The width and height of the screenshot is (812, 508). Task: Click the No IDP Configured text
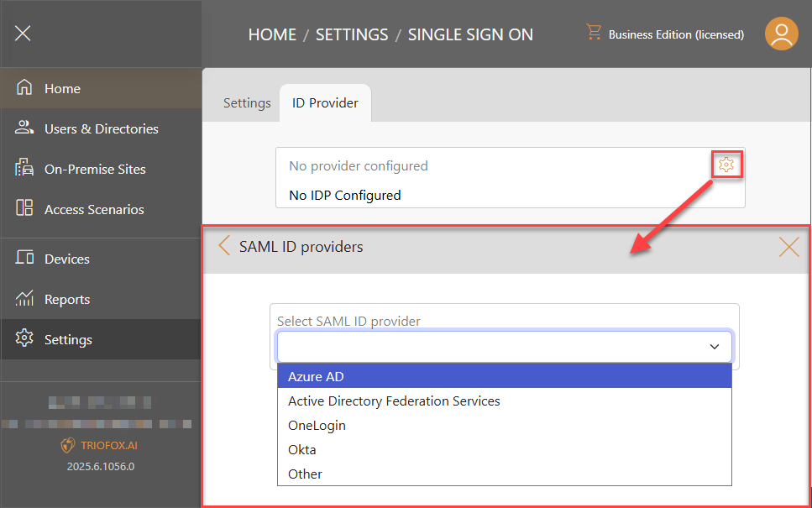pos(345,196)
